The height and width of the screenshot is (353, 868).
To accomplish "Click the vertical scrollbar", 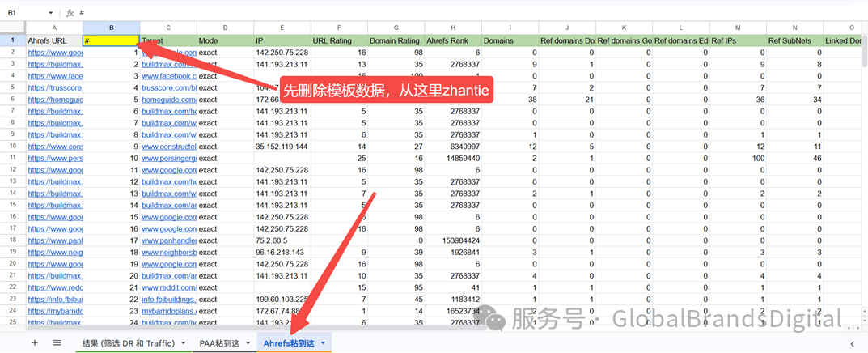I will (x=865, y=50).
